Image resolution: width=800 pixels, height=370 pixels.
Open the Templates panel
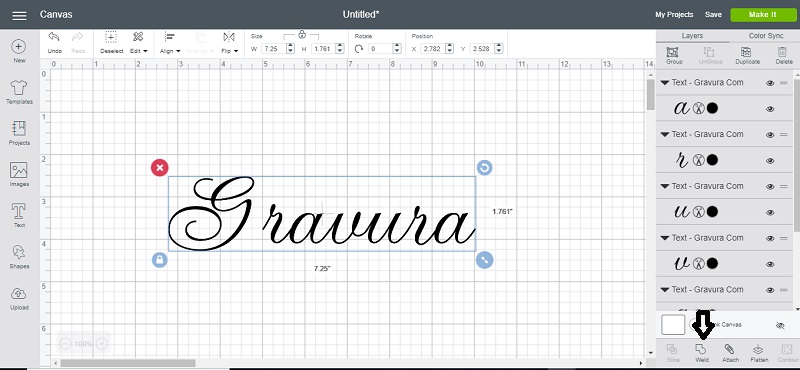point(19,92)
